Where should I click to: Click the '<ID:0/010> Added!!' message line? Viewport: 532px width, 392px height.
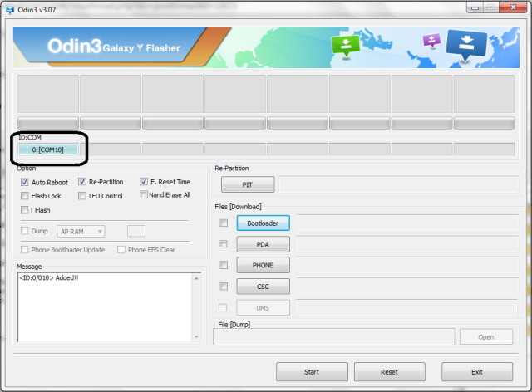[x=49, y=277]
